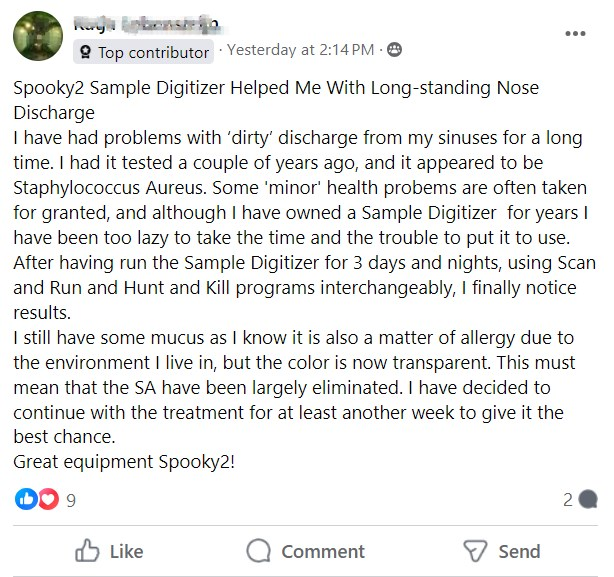Screen dimensions: 614x577
Task: Click the author's round profile picture
Action: coord(37,36)
